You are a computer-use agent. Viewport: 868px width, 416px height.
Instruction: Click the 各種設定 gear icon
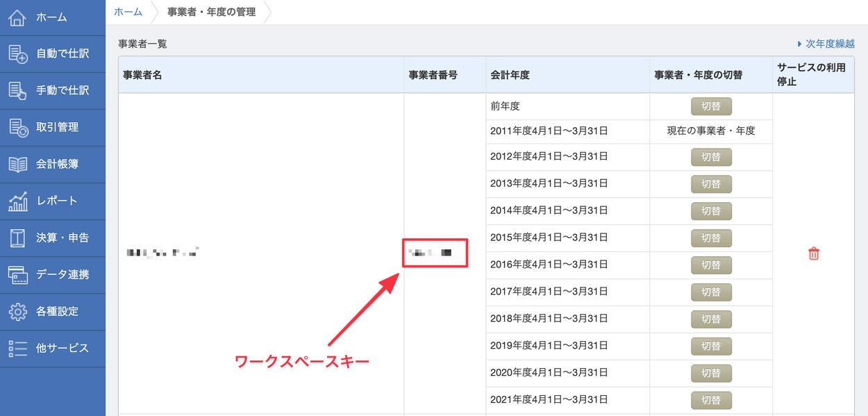pyautogui.click(x=17, y=311)
